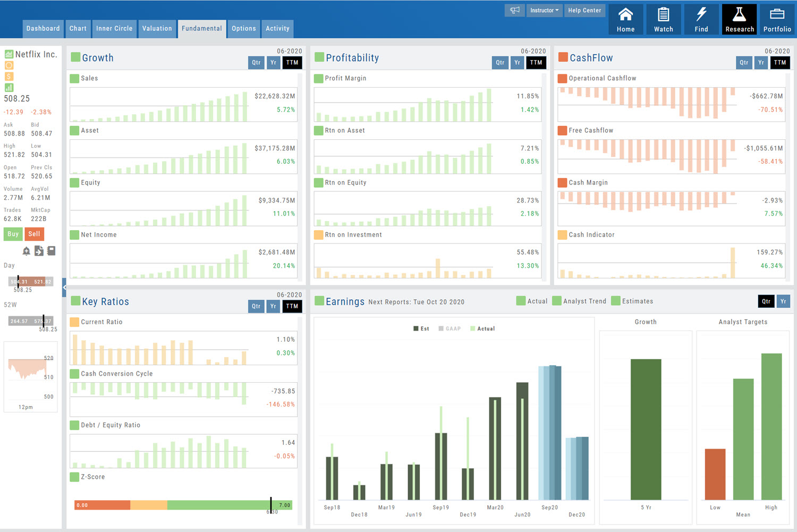The height and width of the screenshot is (532, 797).
Task: Click the Z-Score gauge bar
Action: click(183, 505)
